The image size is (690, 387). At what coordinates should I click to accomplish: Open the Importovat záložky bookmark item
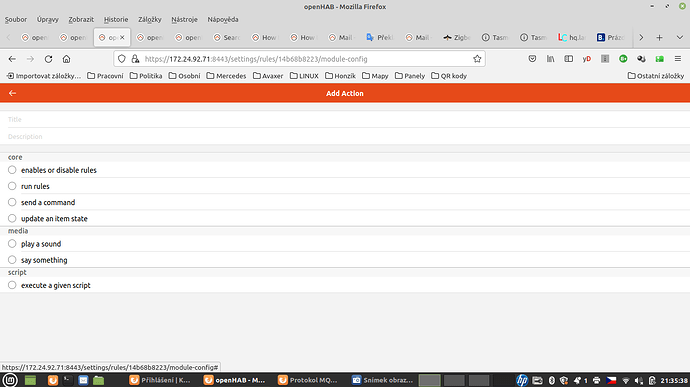point(44,76)
